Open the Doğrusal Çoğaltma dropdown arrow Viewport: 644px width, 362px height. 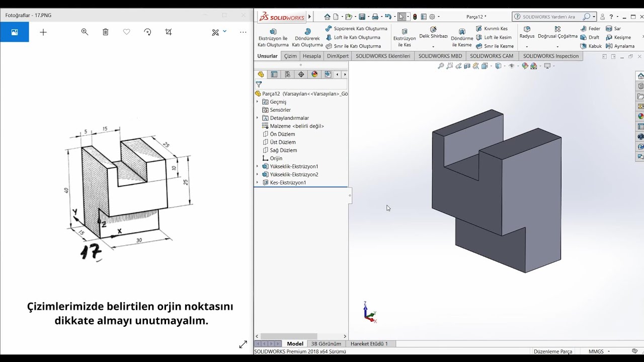click(557, 47)
